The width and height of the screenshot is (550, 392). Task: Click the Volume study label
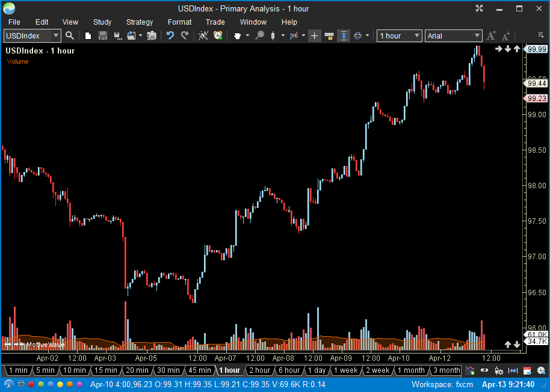click(x=17, y=61)
